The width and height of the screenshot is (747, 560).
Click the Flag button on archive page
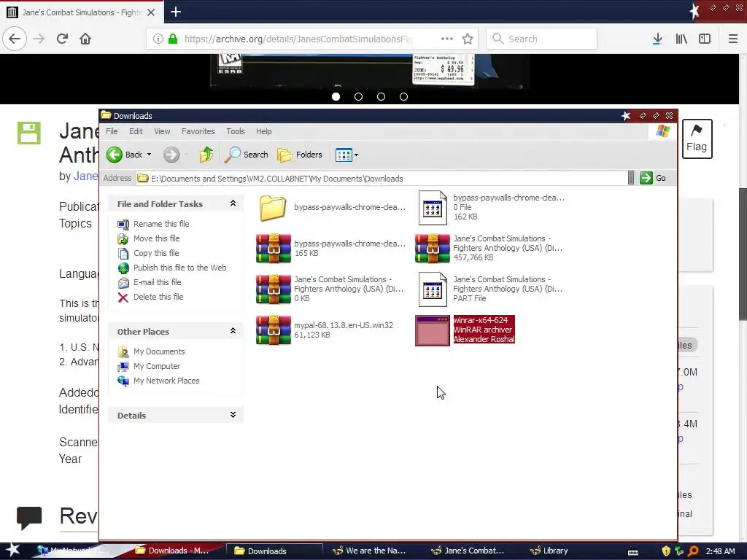697,139
